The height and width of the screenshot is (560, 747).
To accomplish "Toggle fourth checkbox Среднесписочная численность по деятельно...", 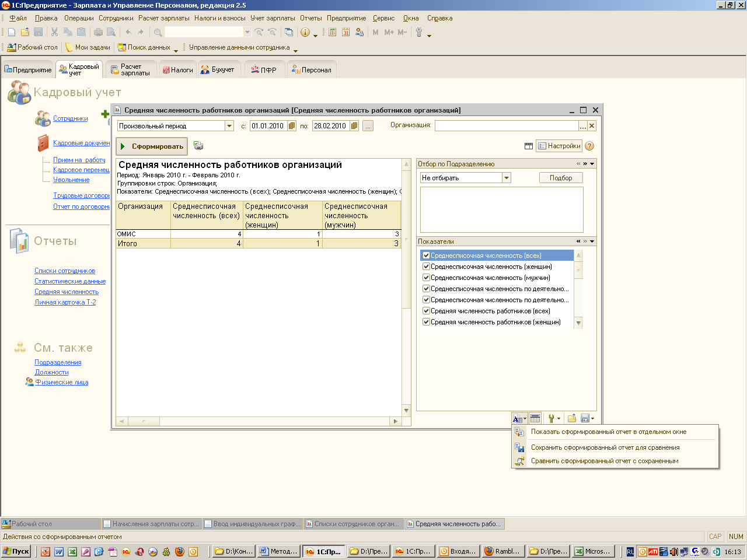I will click(426, 289).
